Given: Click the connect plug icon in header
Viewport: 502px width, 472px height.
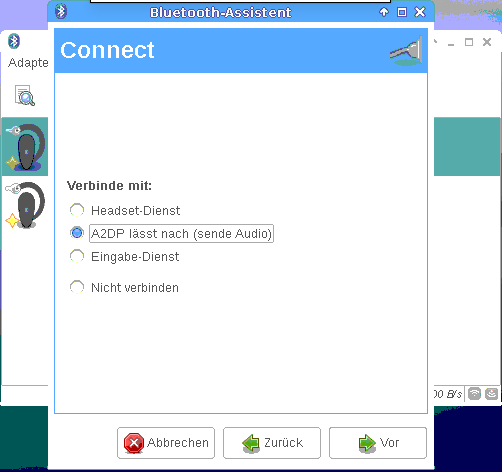Looking at the screenshot, I should tap(407, 51).
